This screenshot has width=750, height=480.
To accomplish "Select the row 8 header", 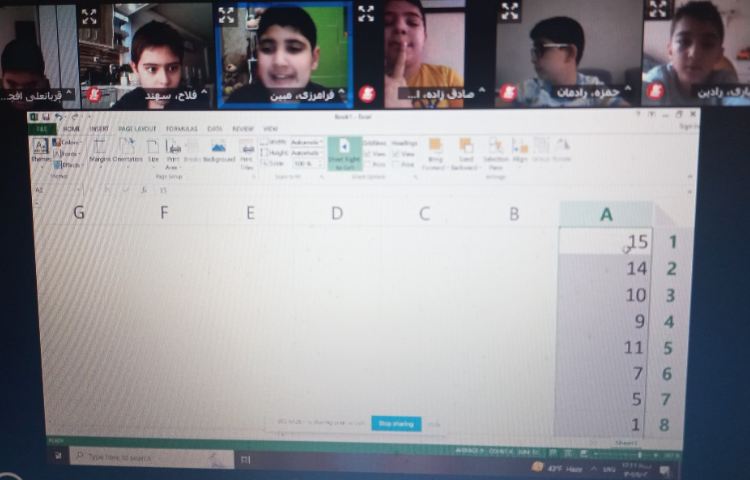I will click(x=664, y=425).
